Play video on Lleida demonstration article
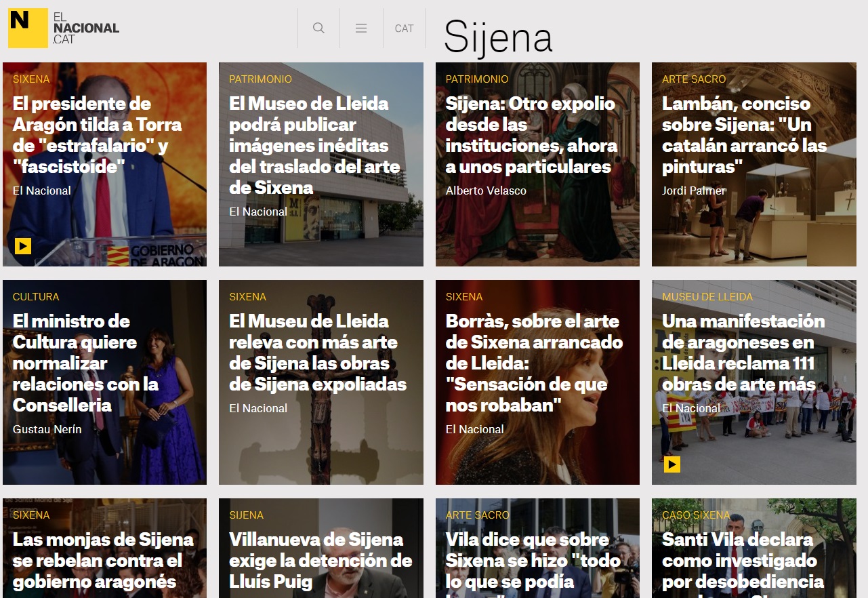Screen dimensions: 868x598 pos(671,464)
